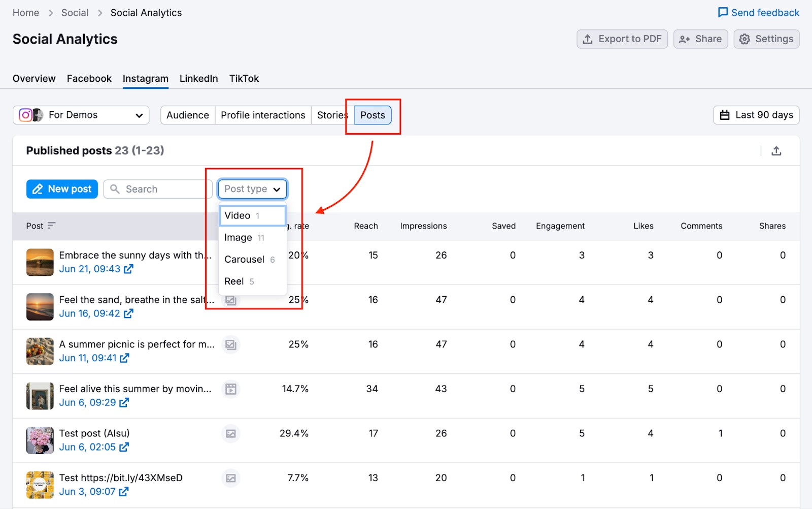Click the calendar icon in the date range selector
The height and width of the screenshot is (509, 812).
pyautogui.click(x=725, y=115)
